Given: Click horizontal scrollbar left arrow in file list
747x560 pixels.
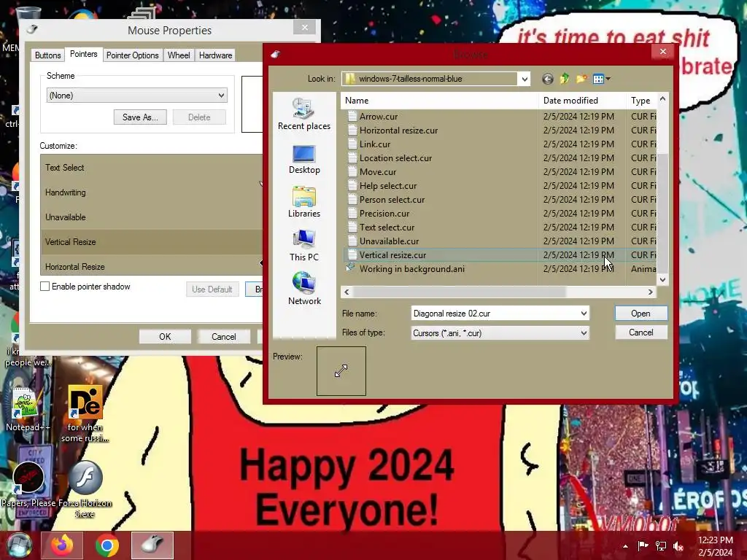Looking at the screenshot, I should (347, 292).
